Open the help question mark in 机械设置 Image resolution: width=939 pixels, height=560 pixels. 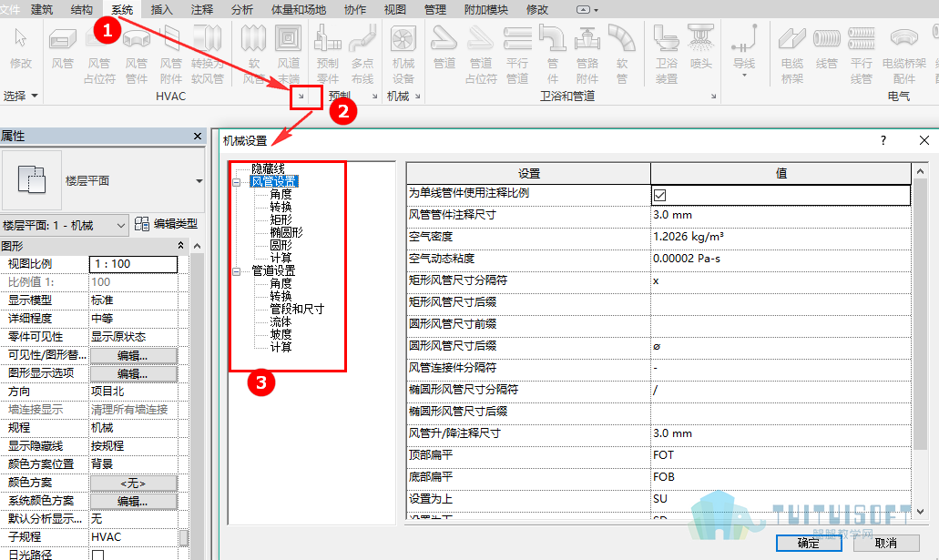point(883,140)
